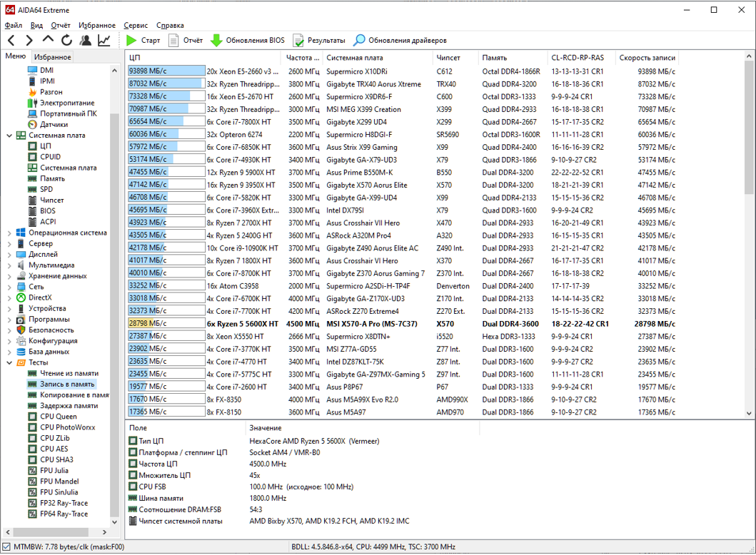
Task: Click tree panel scroll down arrow
Action: [x=115, y=521]
